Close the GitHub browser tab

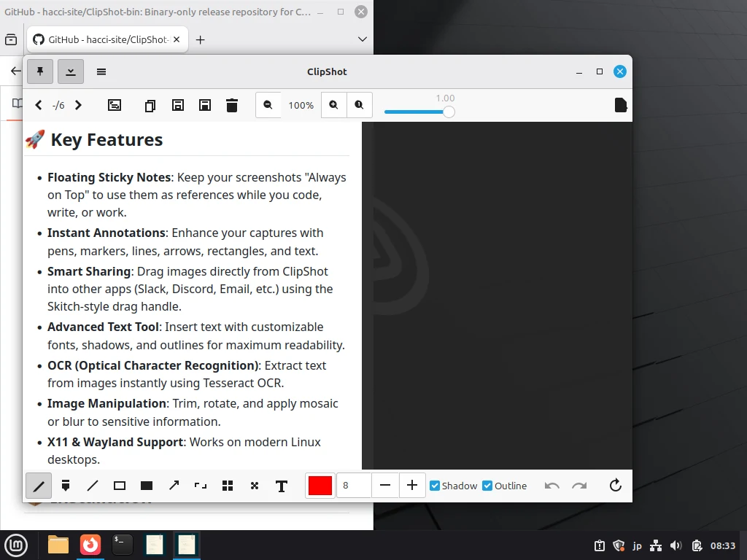click(177, 39)
